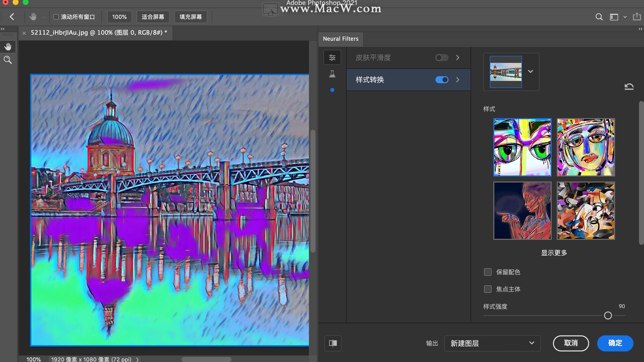Click the search magnifier in the top bar
The height and width of the screenshot is (362, 644).
tap(599, 17)
